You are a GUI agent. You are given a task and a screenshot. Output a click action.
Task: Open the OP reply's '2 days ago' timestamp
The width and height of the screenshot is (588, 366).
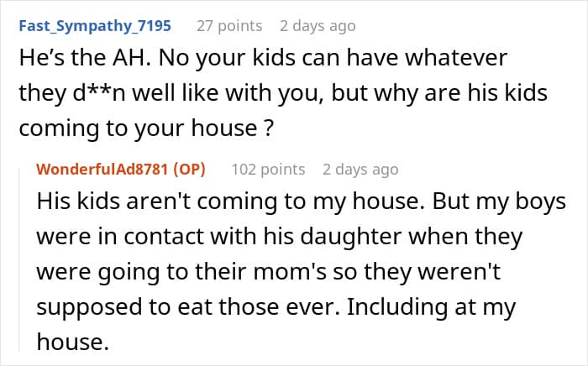click(360, 170)
